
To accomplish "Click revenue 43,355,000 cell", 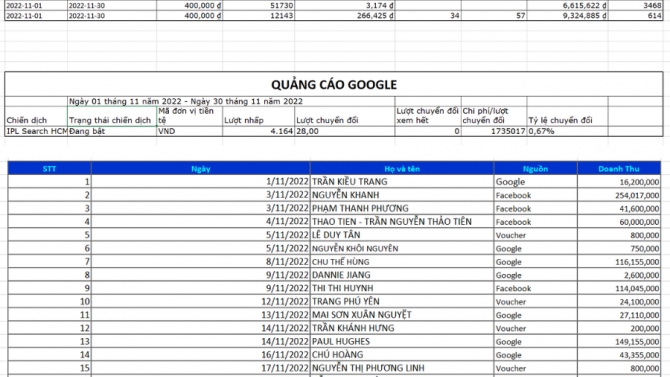I will (x=619, y=355).
